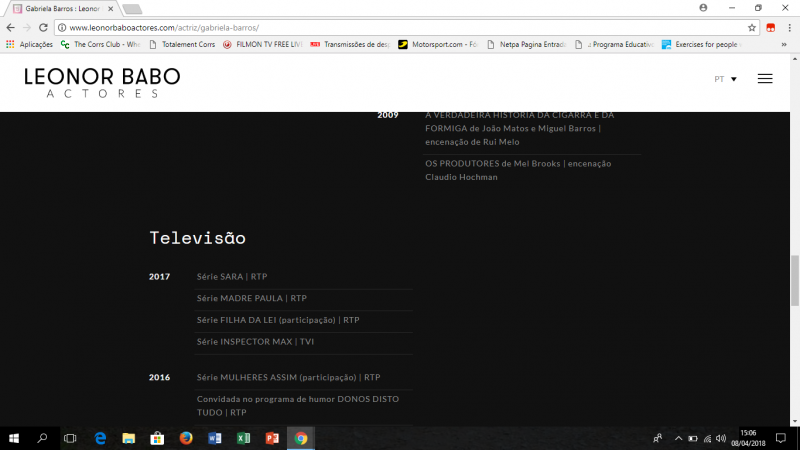Open The Corrs Club bookmark

(100, 44)
